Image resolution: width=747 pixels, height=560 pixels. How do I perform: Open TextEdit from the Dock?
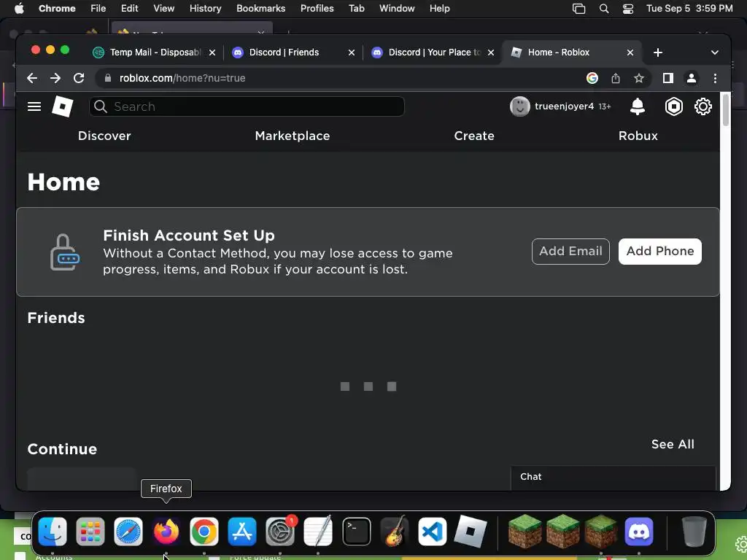pyautogui.click(x=318, y=531)
